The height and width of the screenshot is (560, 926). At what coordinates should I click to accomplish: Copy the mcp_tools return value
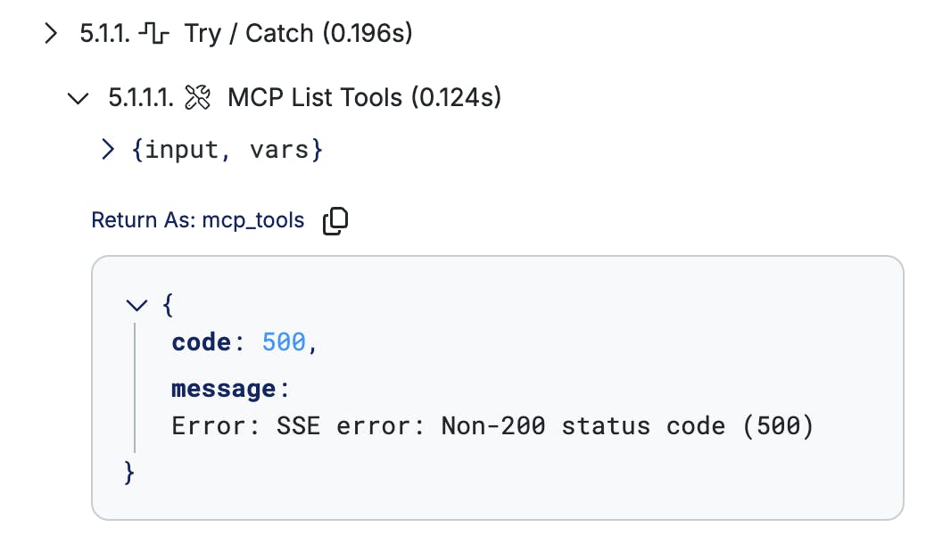(335, 221)
